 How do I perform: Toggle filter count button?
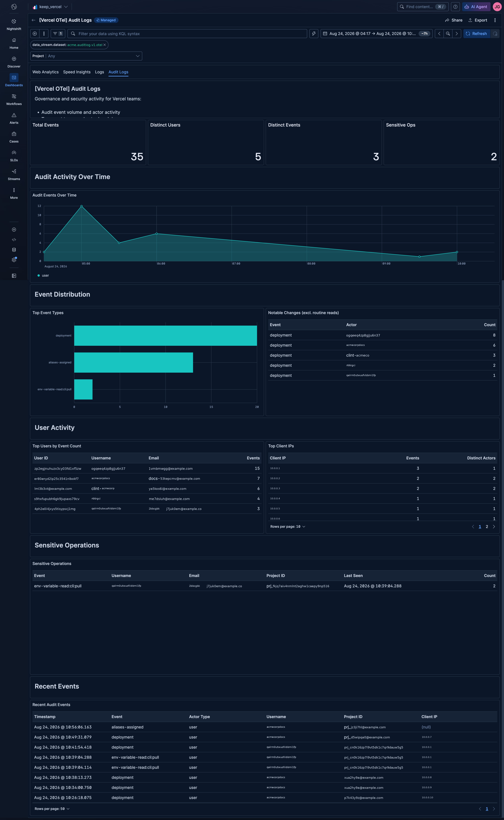[58, 34]
